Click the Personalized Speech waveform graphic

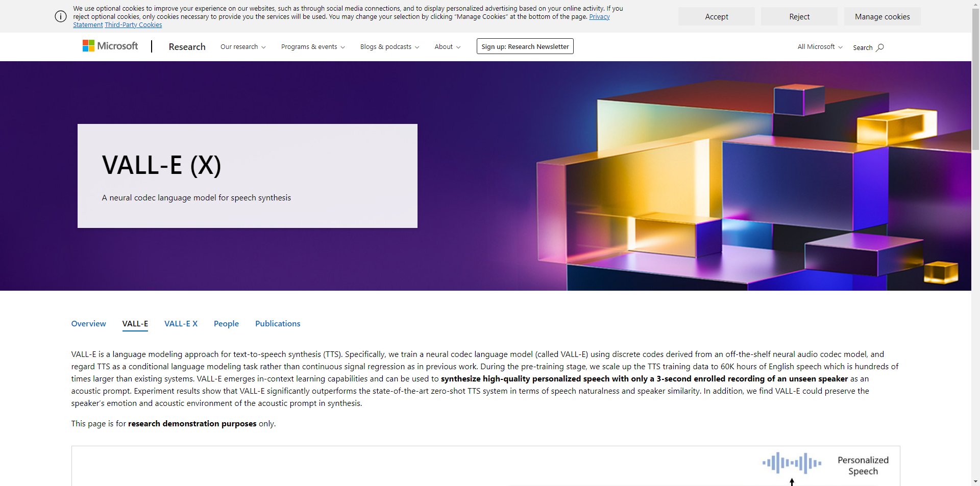792,463
